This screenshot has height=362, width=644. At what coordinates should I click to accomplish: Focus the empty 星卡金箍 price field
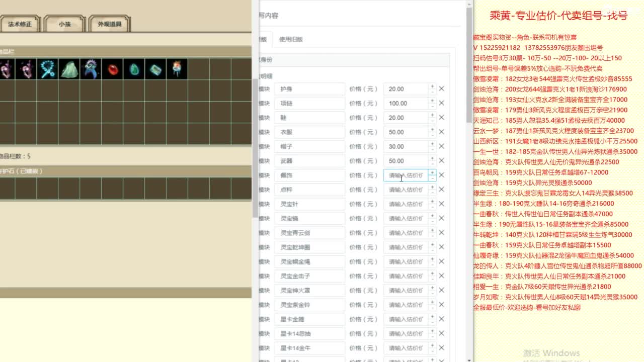pyautogui.click(x=406, y=319)
